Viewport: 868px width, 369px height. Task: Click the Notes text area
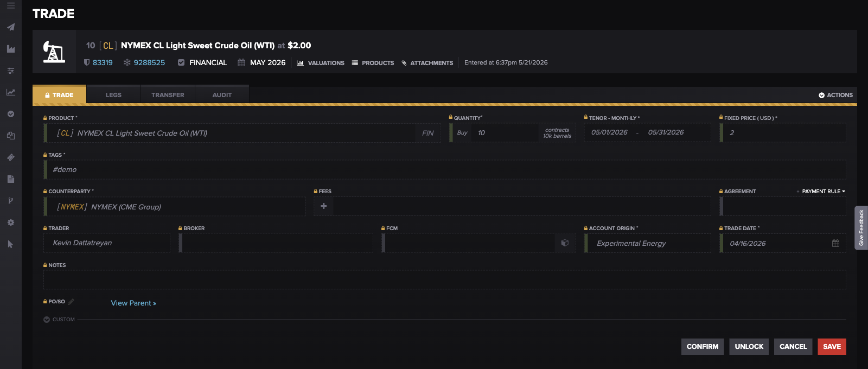[444, 280]
